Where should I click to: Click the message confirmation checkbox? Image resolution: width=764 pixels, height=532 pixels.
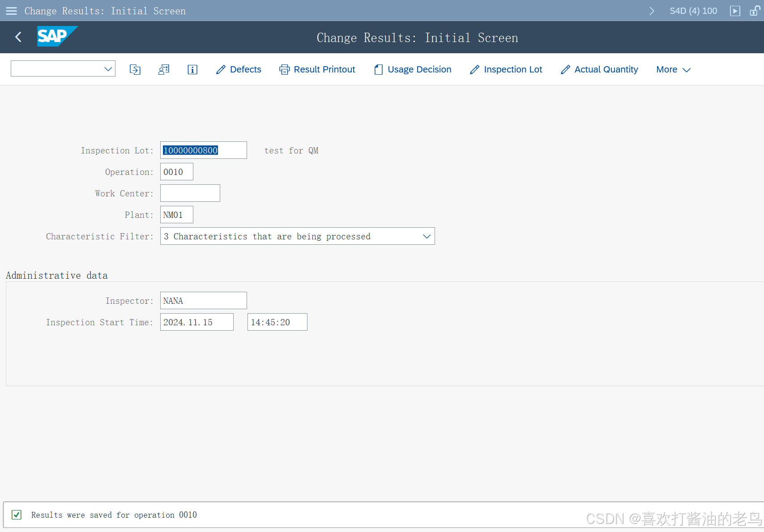point(16,515)
